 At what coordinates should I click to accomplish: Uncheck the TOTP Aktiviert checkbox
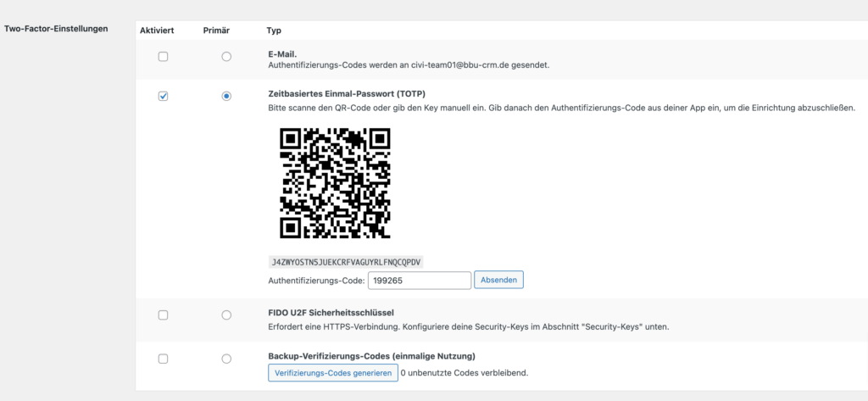pyautogui.click(x=163, y=97)
